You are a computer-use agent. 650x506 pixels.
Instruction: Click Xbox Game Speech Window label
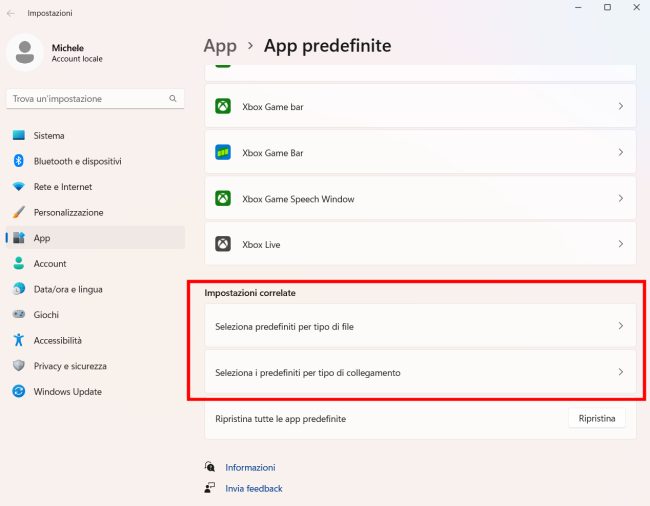(x=298, y=199)
